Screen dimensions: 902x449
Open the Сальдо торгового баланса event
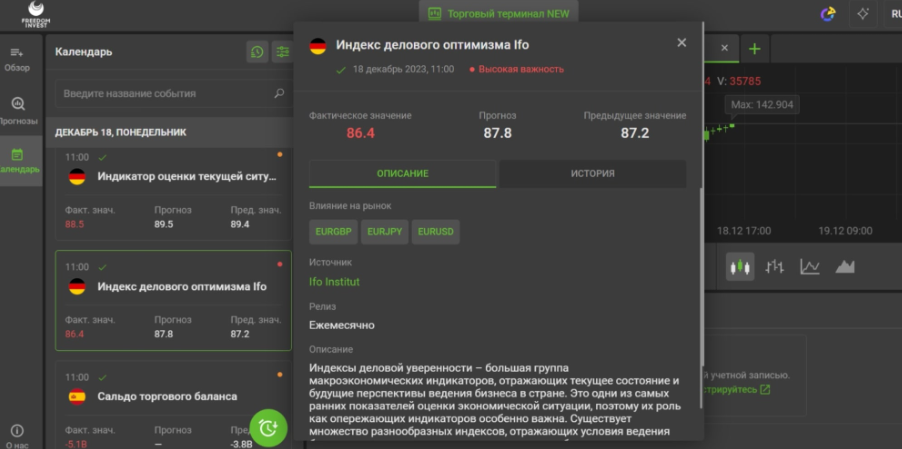click(x=173, y=405)
